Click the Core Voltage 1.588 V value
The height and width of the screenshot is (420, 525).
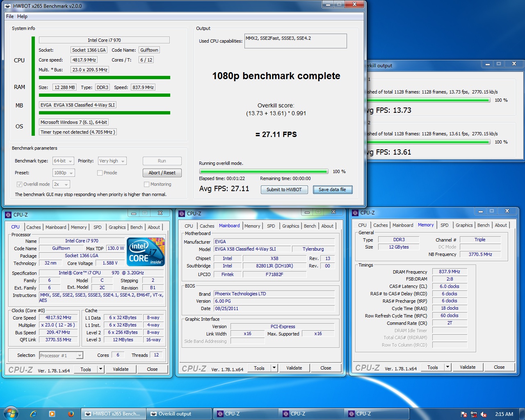(x=110, y=263)
